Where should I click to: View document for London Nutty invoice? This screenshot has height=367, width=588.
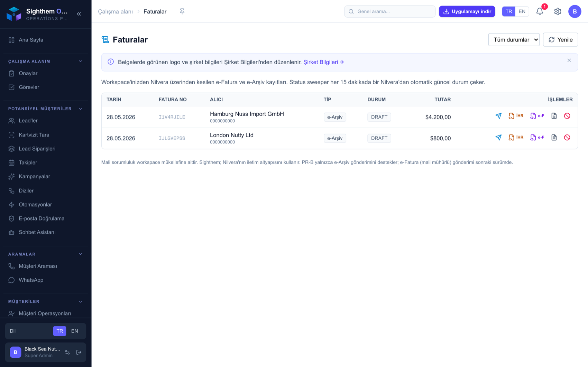554,138
